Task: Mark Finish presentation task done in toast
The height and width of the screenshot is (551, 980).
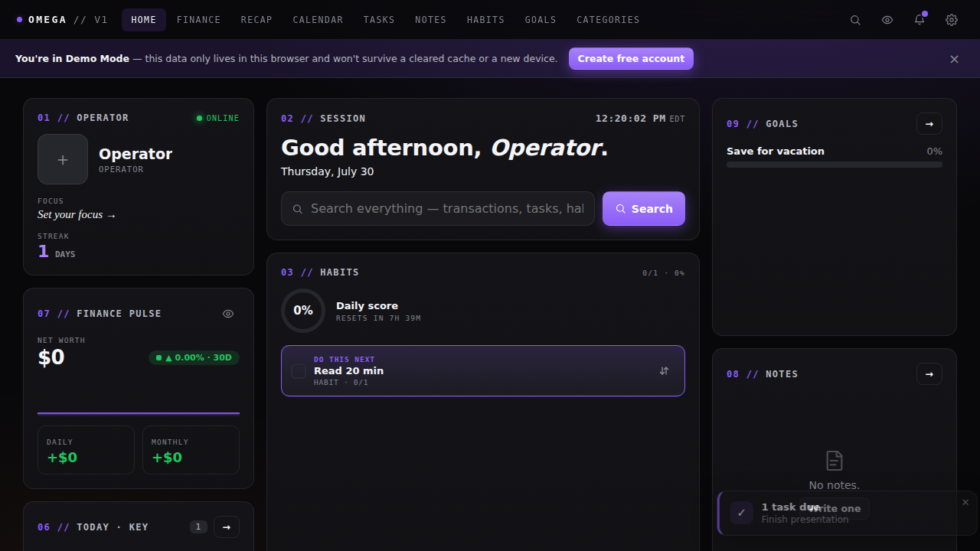Action: (741, 513)
